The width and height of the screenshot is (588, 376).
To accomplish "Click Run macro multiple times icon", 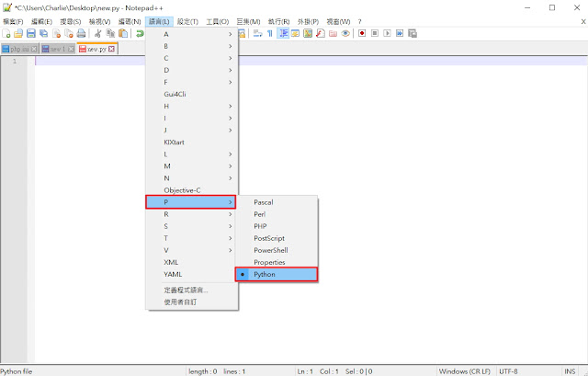I will click(400, 33).
